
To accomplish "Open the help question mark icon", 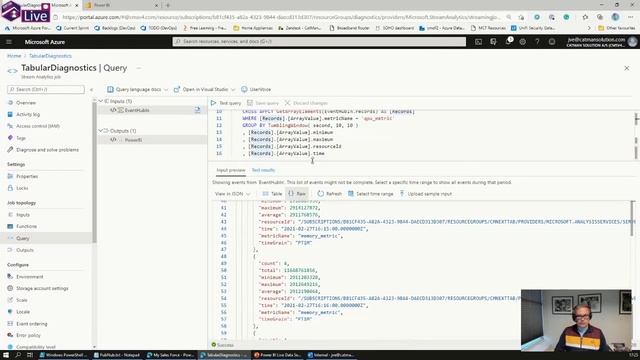I will pyautogui.click(x=537, y=42).
